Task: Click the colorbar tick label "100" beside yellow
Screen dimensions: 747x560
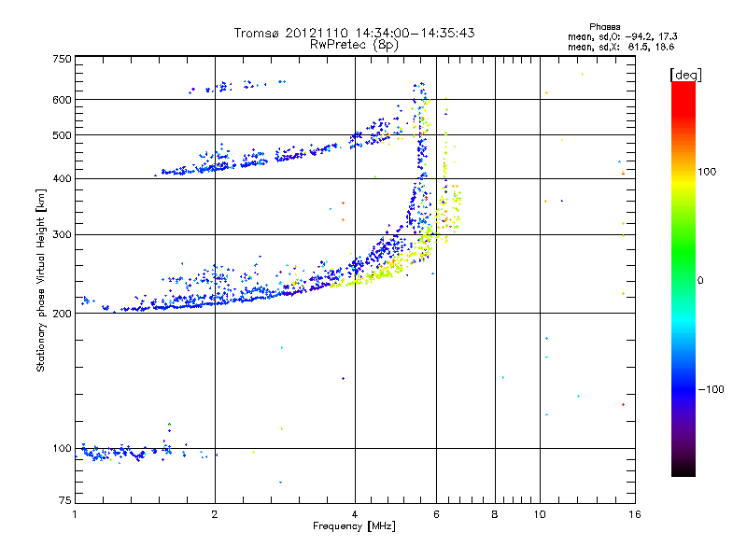Action: [707, 172]
